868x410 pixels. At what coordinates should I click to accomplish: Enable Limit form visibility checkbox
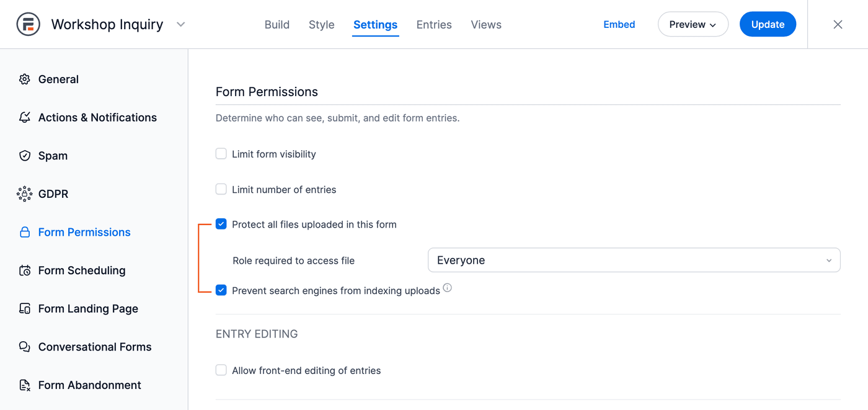click(x=221, y=153)
